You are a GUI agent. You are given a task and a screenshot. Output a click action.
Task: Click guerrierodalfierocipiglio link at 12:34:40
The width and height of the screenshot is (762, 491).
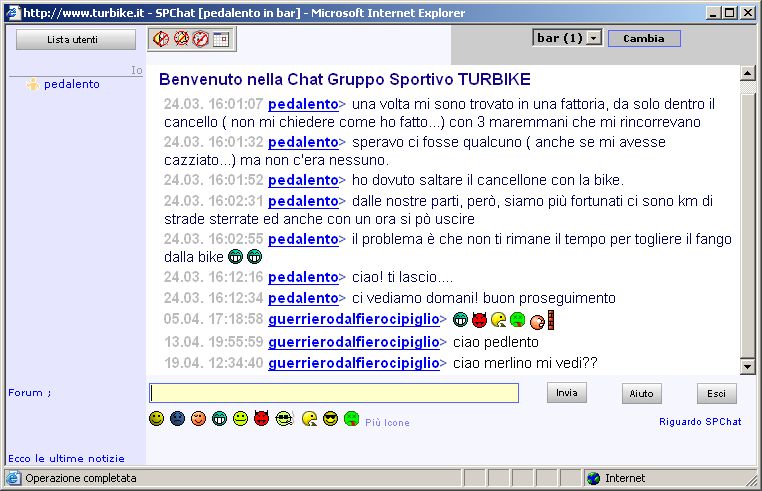[354, 363]
